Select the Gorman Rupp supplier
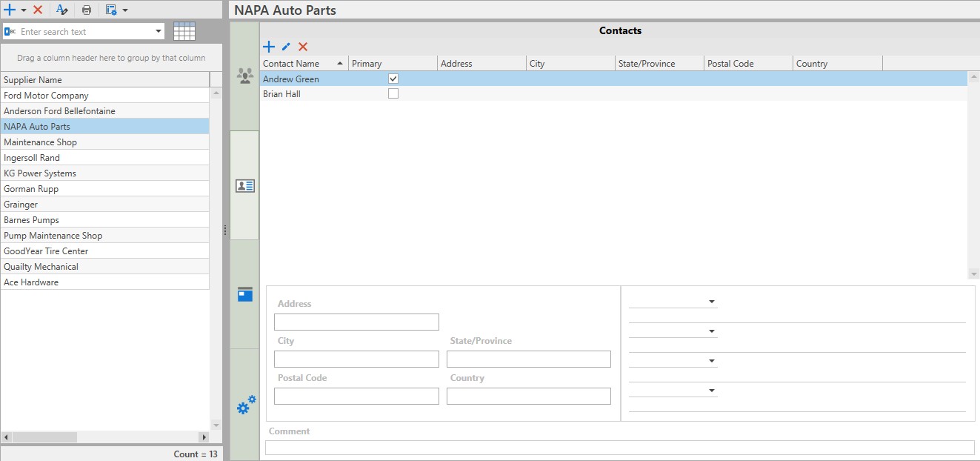 (x=105, y=188)
